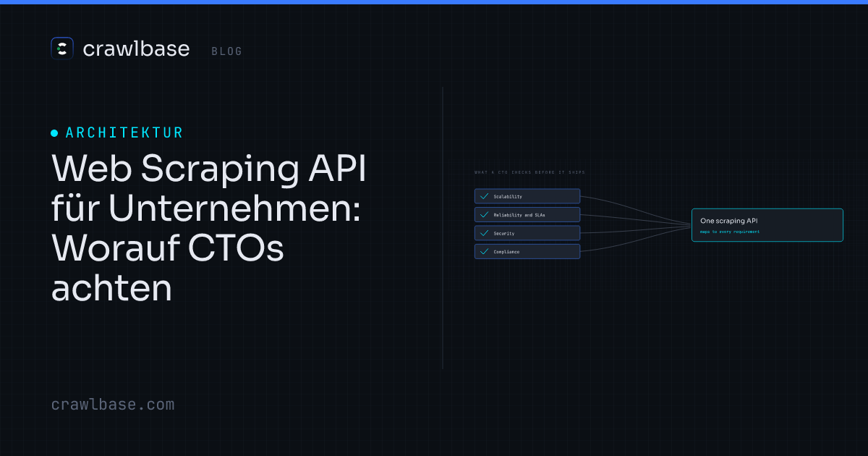The image size is (868, 456).
Task: Click the 'One scraping API' title
Action: (728, 220)
